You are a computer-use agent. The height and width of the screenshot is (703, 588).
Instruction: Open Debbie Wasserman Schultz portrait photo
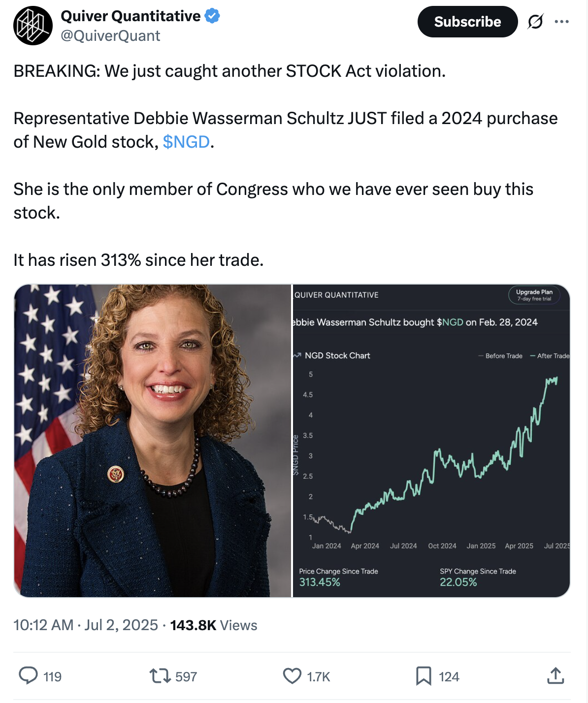[153, 441]
